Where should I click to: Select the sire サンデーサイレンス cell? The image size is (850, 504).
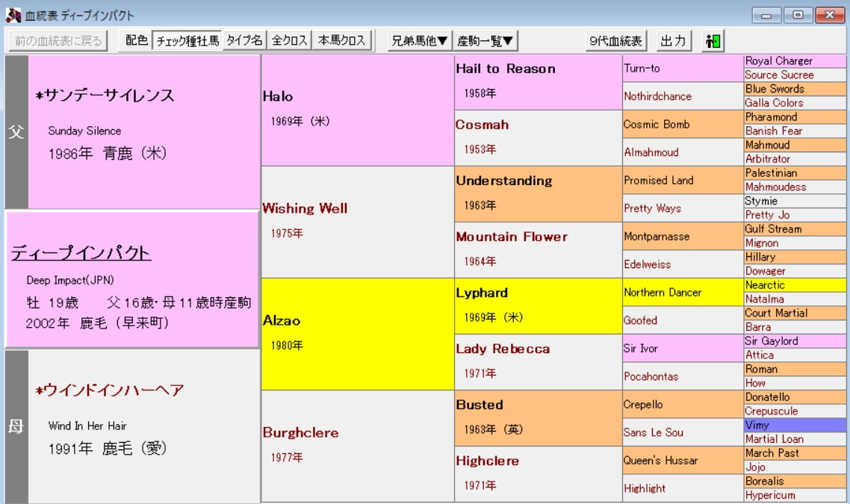[143, 131]
